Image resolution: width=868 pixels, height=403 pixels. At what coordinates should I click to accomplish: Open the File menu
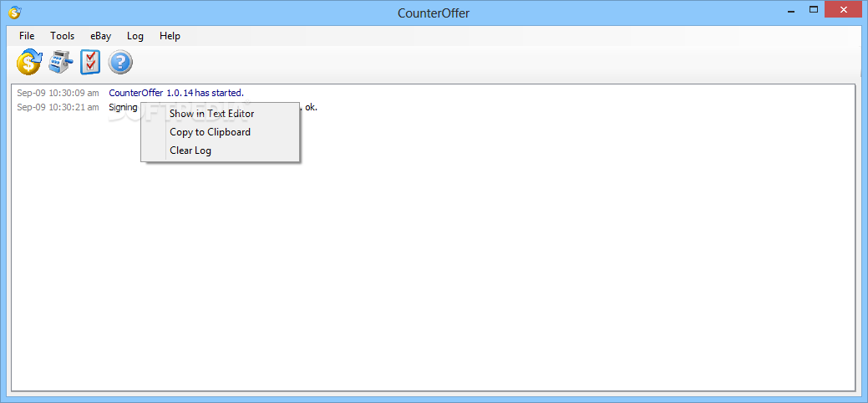coord(27,36)
